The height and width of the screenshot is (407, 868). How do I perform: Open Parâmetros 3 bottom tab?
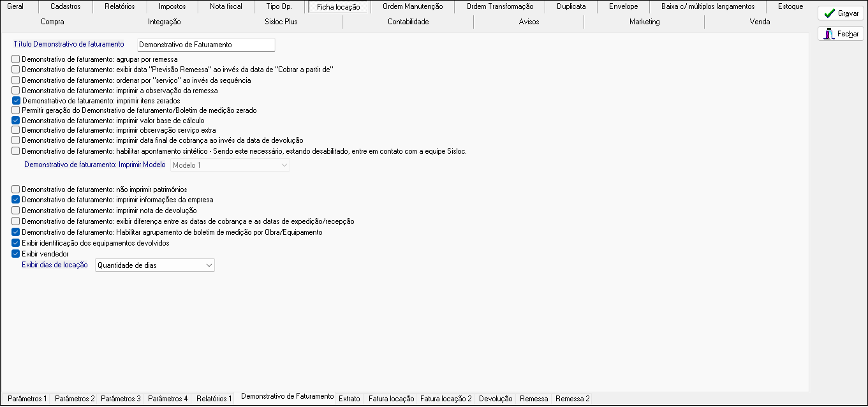click(121, 399)
